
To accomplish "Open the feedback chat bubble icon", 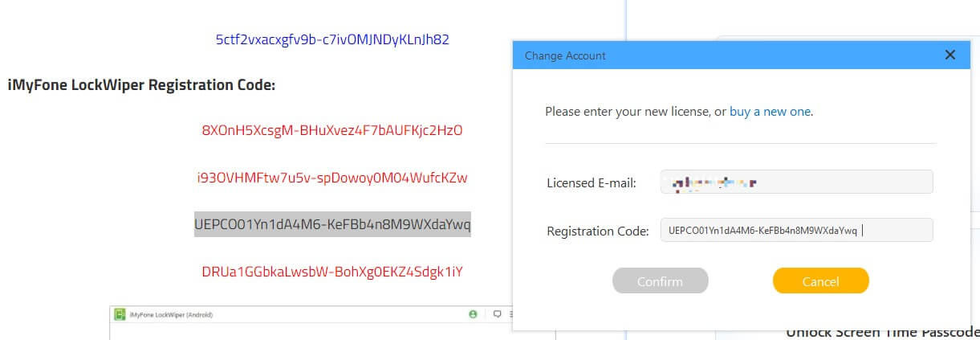I will (x=497, y=314).
